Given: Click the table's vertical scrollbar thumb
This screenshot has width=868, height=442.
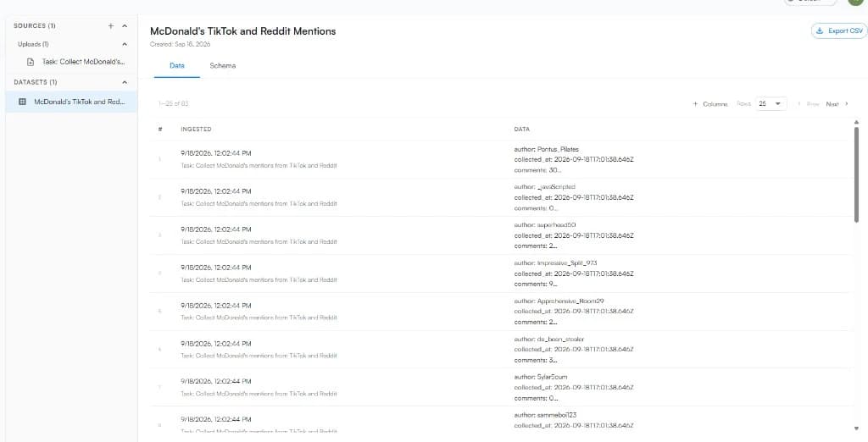Looking at the screenshot, I should point(856,174).
